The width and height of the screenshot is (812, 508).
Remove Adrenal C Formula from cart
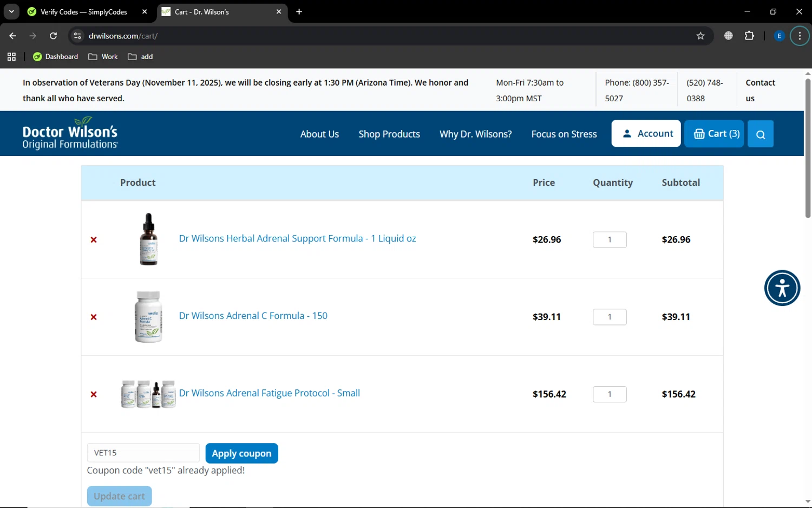[x=94, y=317]
